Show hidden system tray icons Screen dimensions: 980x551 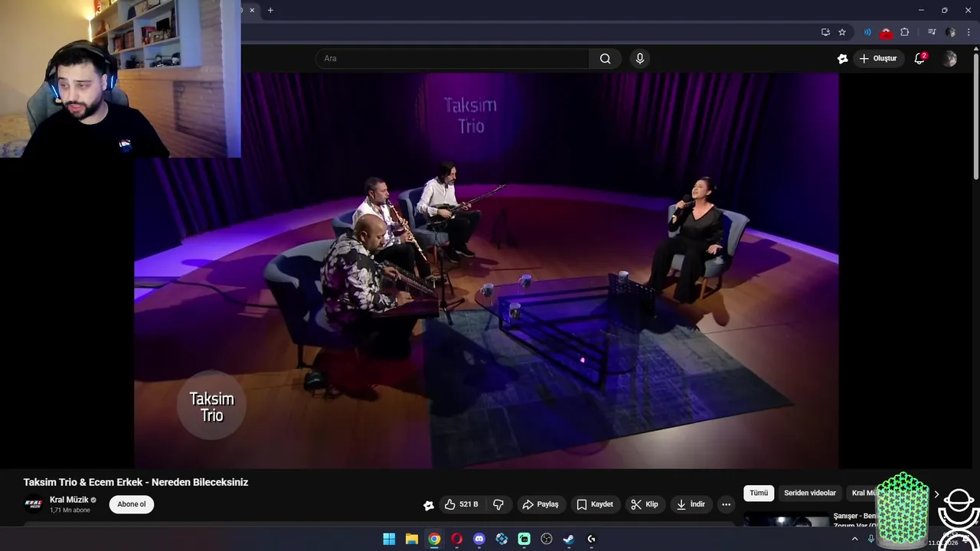tap(854, 539)
